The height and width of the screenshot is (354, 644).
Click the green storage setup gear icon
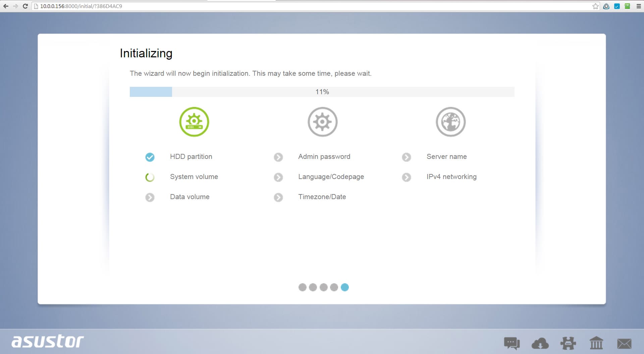[x=194, y=122]
